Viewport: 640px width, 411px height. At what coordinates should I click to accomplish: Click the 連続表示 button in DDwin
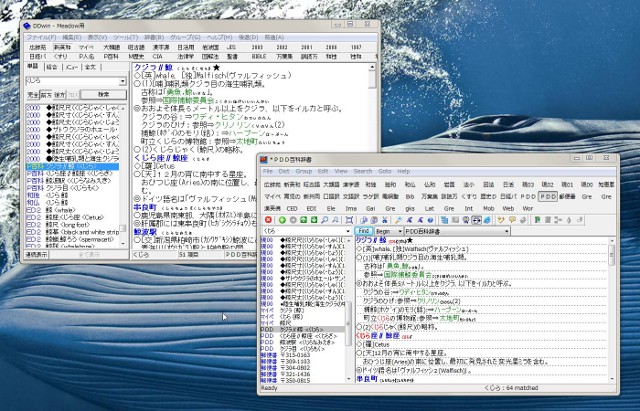(x=36, y=255)
